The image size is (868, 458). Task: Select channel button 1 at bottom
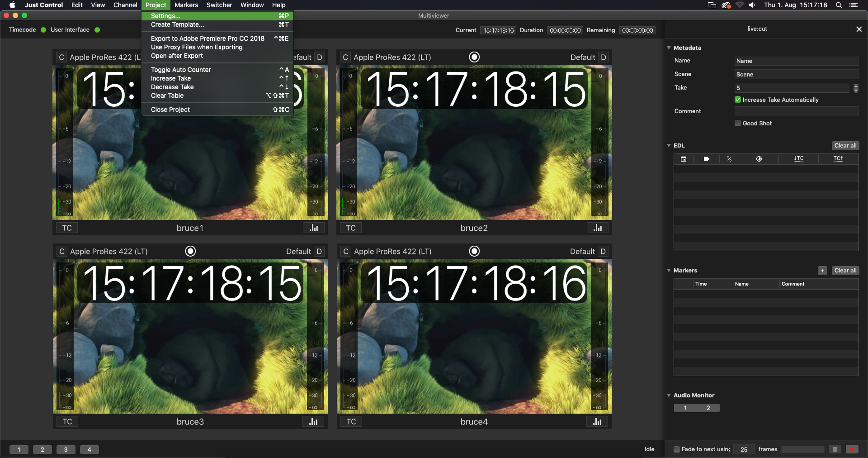point(19,449)
